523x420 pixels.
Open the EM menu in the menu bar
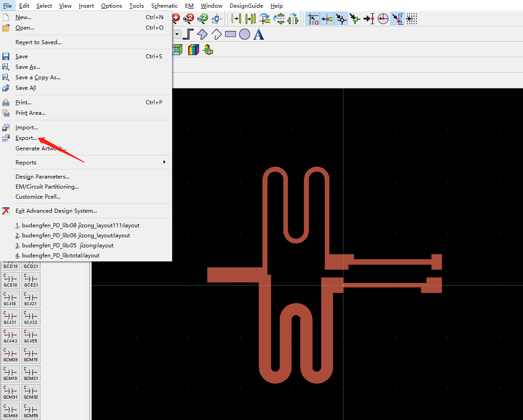[189, 5]
